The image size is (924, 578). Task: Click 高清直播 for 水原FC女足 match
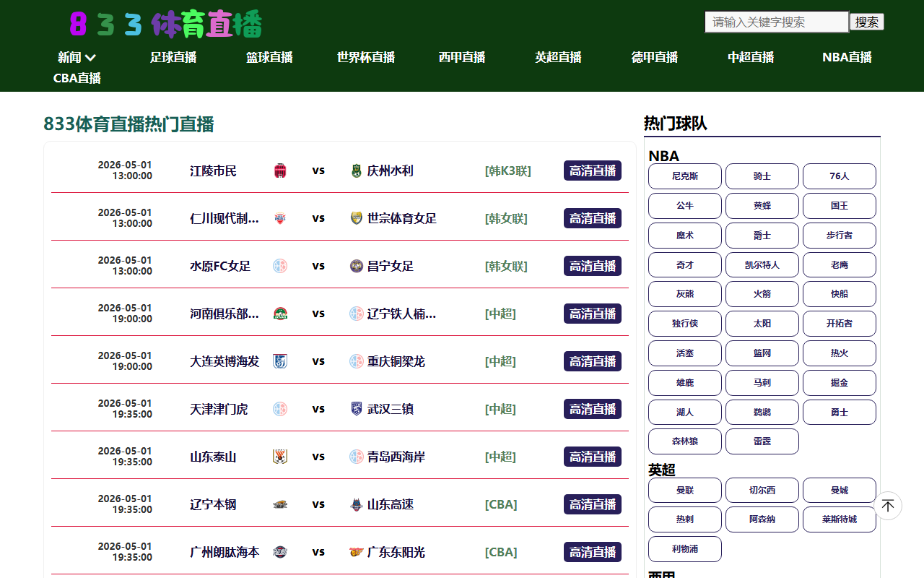pos(593,266)
